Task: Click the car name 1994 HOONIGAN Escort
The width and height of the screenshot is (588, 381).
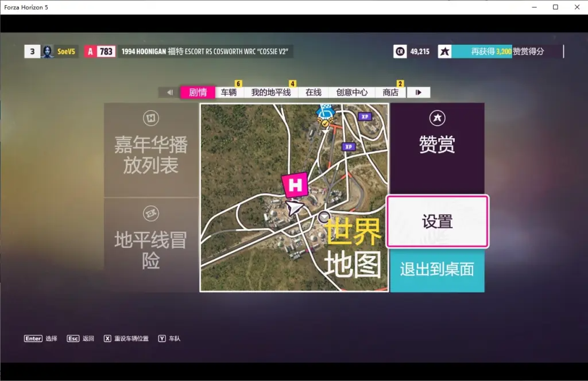Action: click(205, 51)
